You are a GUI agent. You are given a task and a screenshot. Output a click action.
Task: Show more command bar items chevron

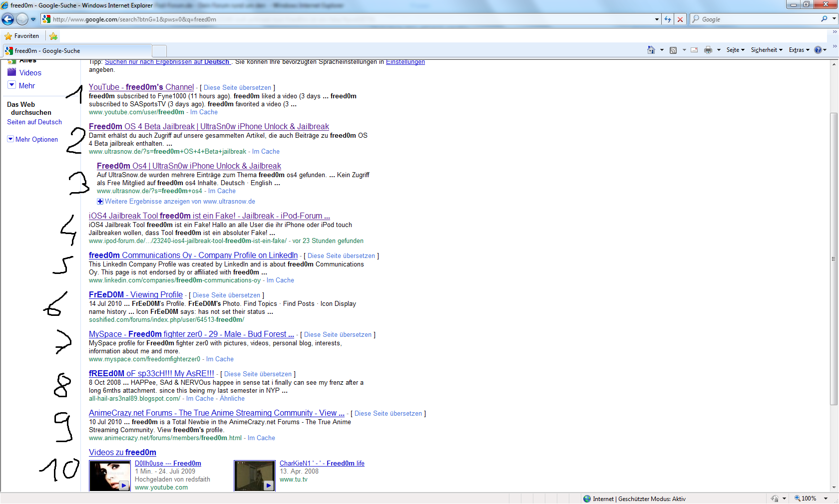(835, 46)
